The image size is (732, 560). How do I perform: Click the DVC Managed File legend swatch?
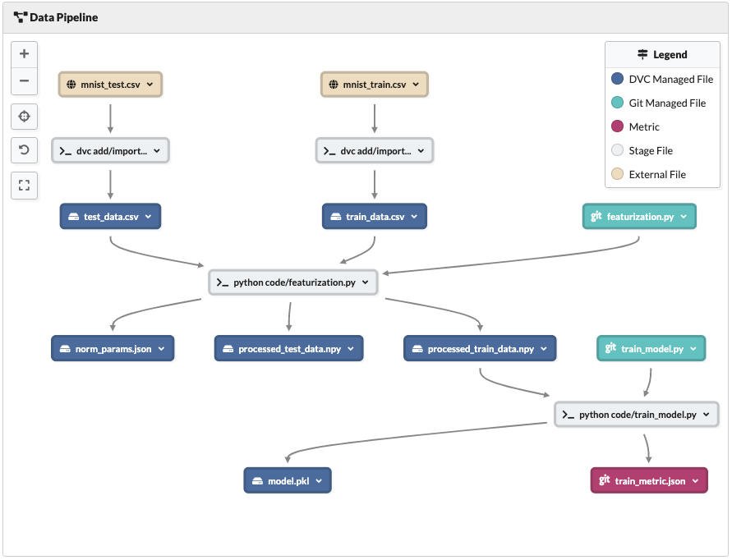pyautogui.click(x=618, y=80)
